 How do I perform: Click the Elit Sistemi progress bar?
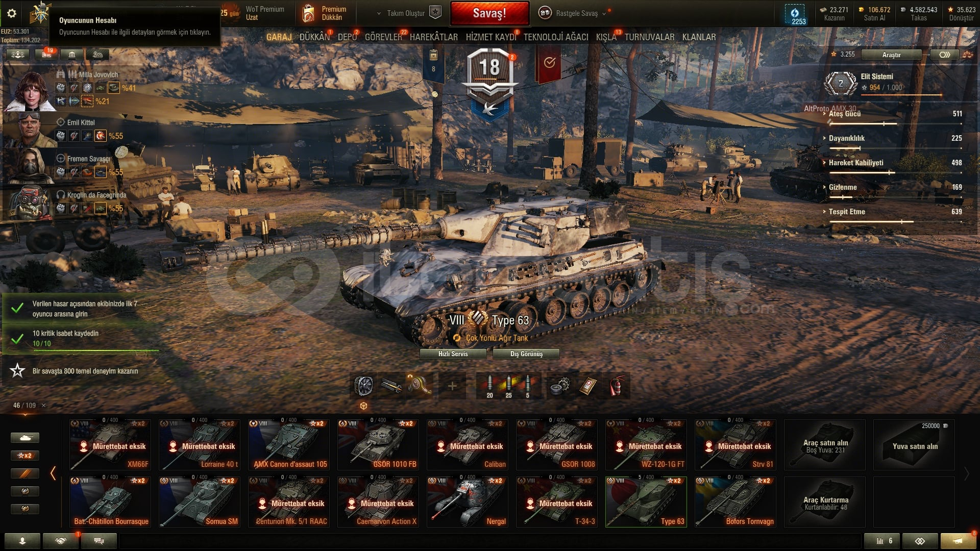900,95
